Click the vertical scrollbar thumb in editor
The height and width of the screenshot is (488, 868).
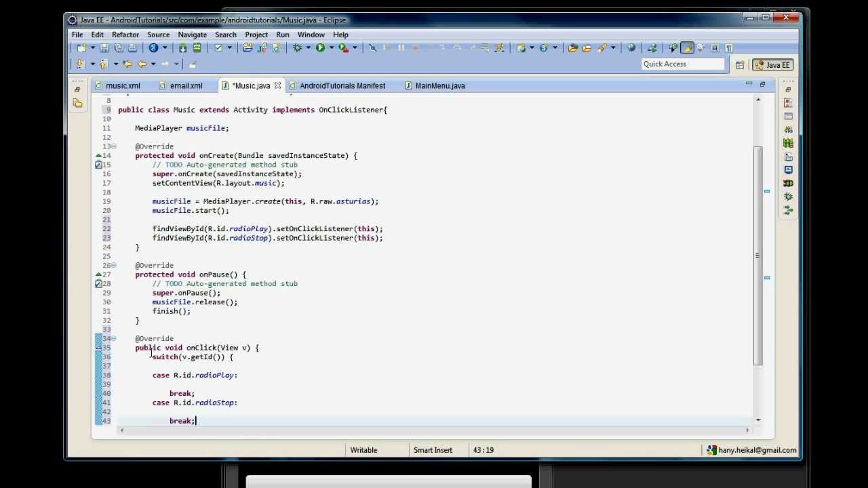[x=758, y=256]
